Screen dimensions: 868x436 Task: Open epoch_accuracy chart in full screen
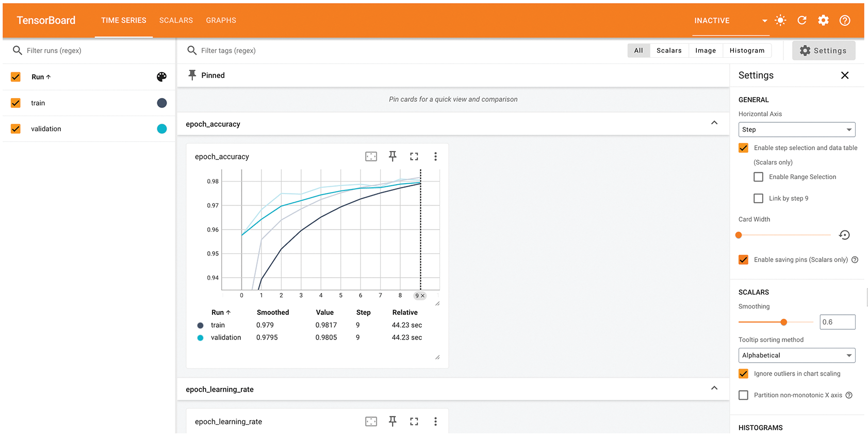(414, 156)
